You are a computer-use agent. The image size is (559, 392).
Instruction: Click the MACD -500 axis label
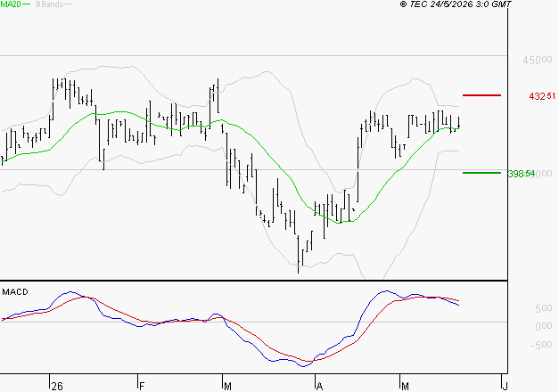pos(541,345)
